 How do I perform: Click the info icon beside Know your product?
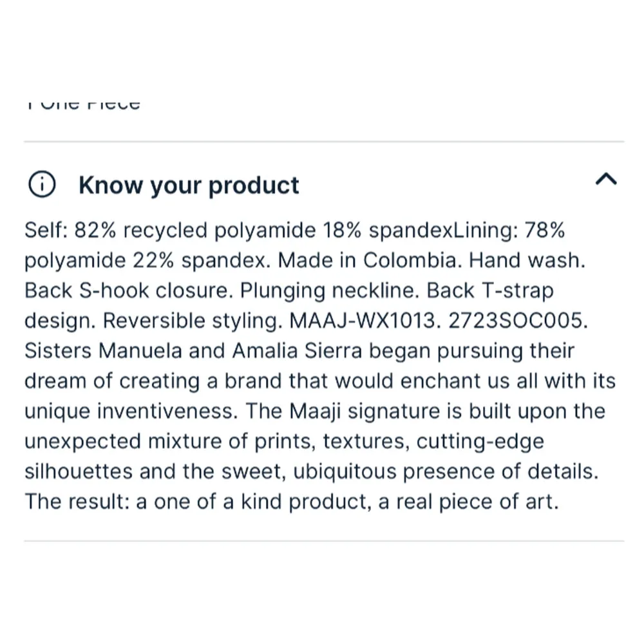tap(42, 185)
